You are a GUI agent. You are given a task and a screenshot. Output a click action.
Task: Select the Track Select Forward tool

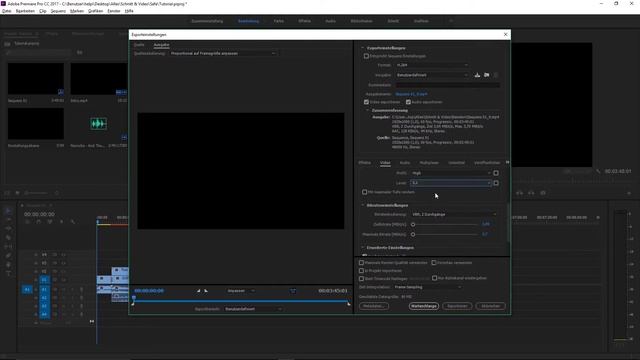tap(8, 220)
